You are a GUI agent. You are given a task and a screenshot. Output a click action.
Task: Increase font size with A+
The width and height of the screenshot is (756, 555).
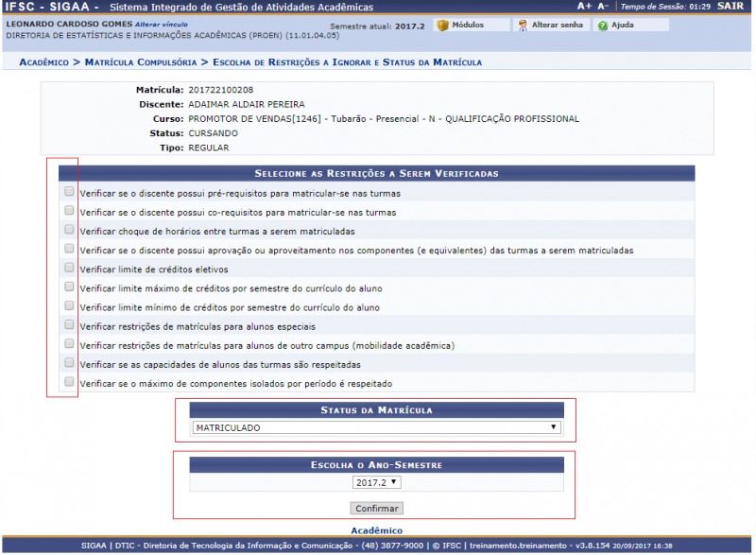click(584, 6)
